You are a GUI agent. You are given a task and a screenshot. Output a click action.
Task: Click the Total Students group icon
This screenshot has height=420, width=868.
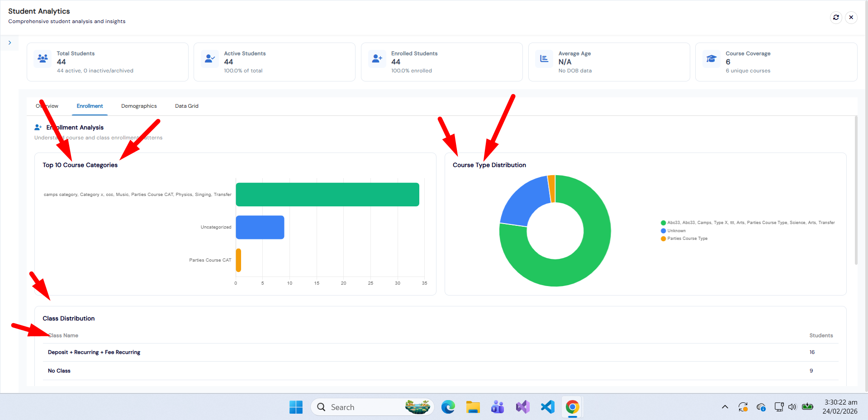pos(43,58)
